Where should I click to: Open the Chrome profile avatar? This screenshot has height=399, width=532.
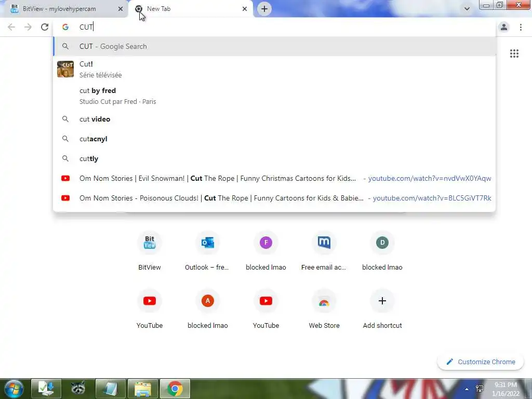504,27
